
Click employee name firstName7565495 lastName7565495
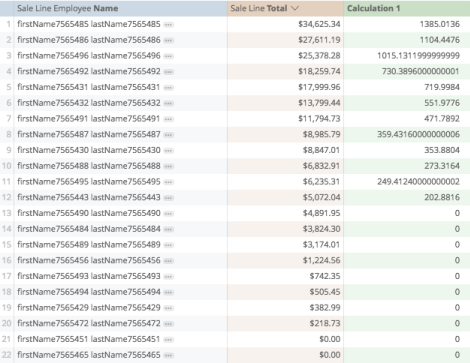pyautogui.click(x=89, y=182)
